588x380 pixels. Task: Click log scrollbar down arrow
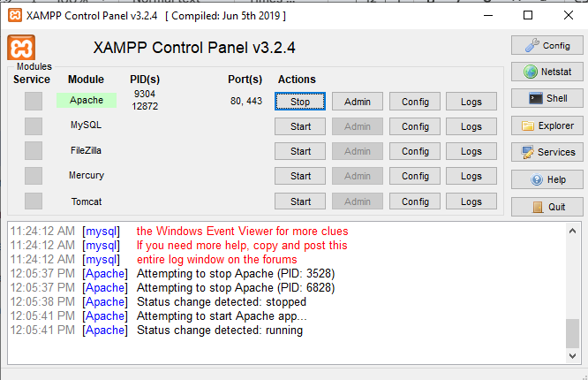tap(572, 356)
